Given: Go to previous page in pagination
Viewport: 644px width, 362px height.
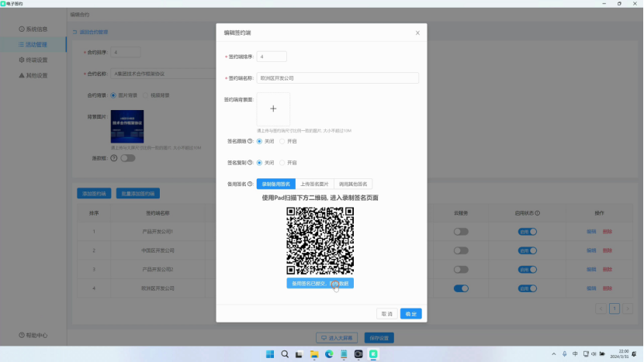Looking at the screenshot, I should click(601, 309).
